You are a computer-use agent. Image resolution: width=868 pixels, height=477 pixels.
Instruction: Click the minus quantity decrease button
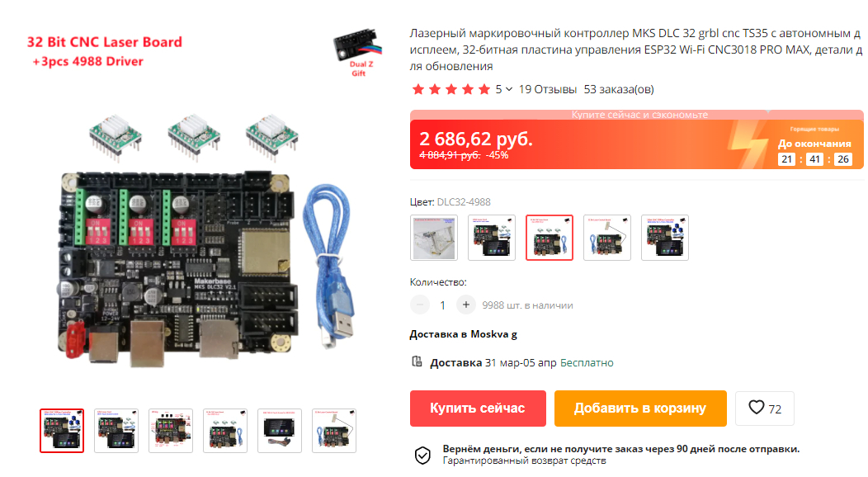[x=420, y=305]
